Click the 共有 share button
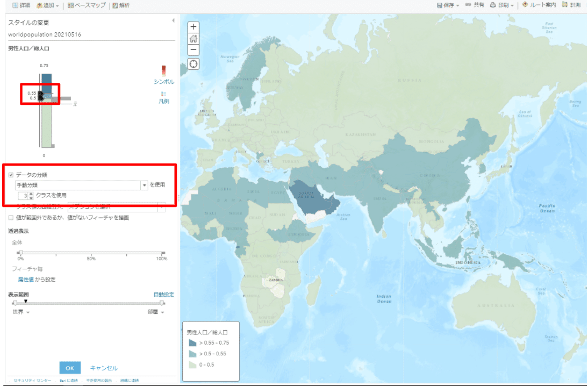 tap(475, 5)
